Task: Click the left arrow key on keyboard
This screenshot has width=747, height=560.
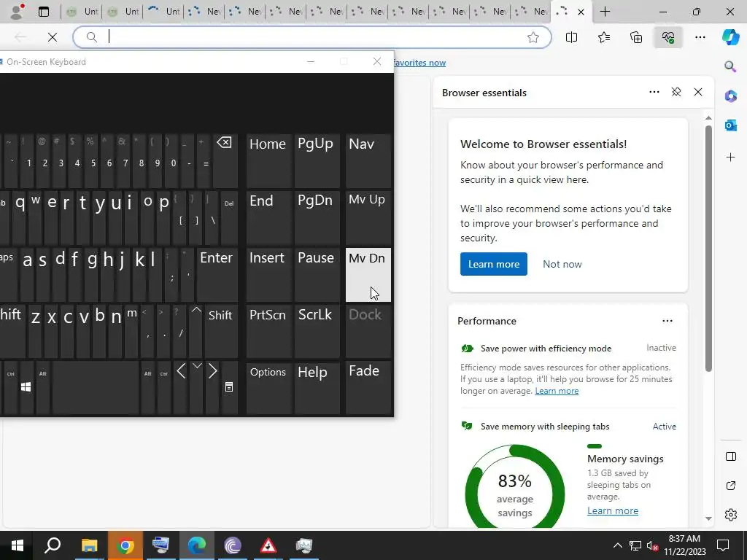Action: (181, 387)
